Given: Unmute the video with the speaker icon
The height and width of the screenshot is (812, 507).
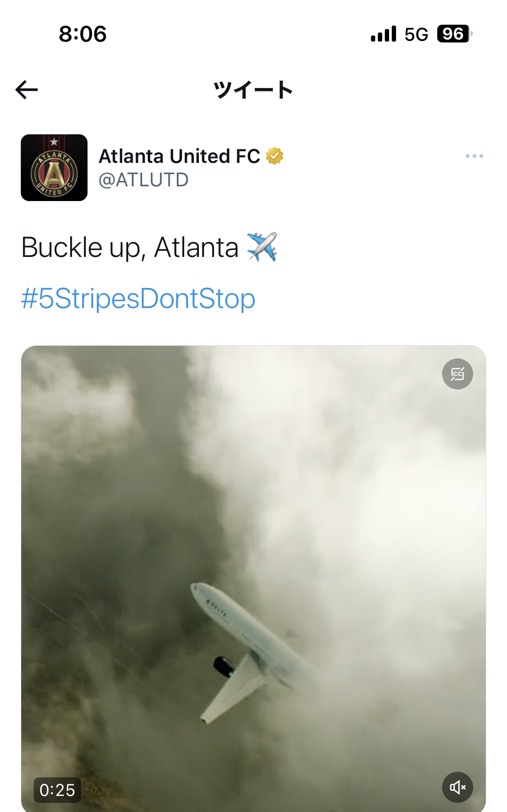Looking at the screenshot, I should pyautogui.click(x=457, y=787).
